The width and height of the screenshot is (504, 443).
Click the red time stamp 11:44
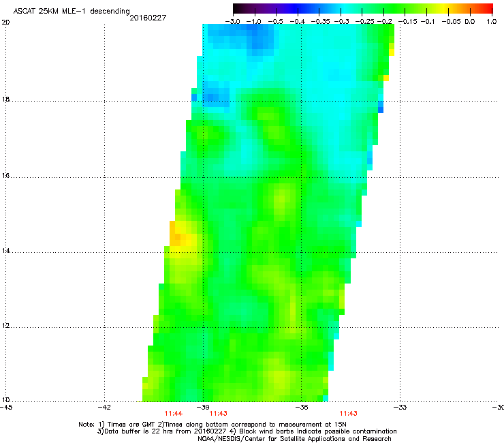pos(173,414)
